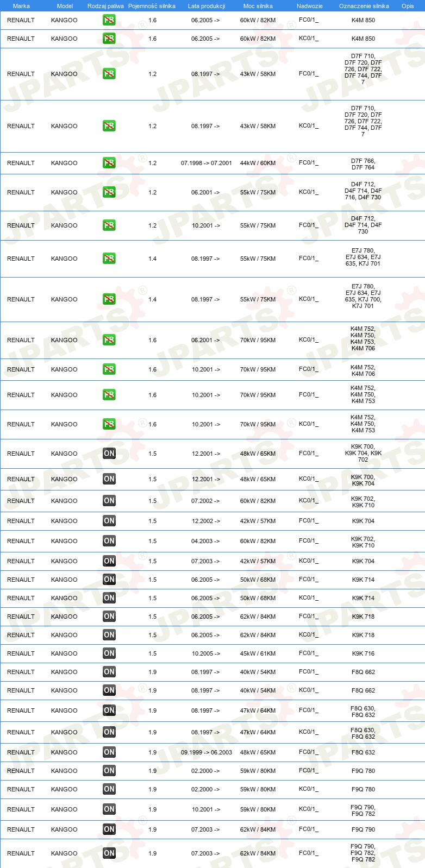The height and width of the screenshot is (868, 425).
Task: Click the PB petrol icon in K4M 850 KC0/1_ row
Action: [x=109, y=39]
